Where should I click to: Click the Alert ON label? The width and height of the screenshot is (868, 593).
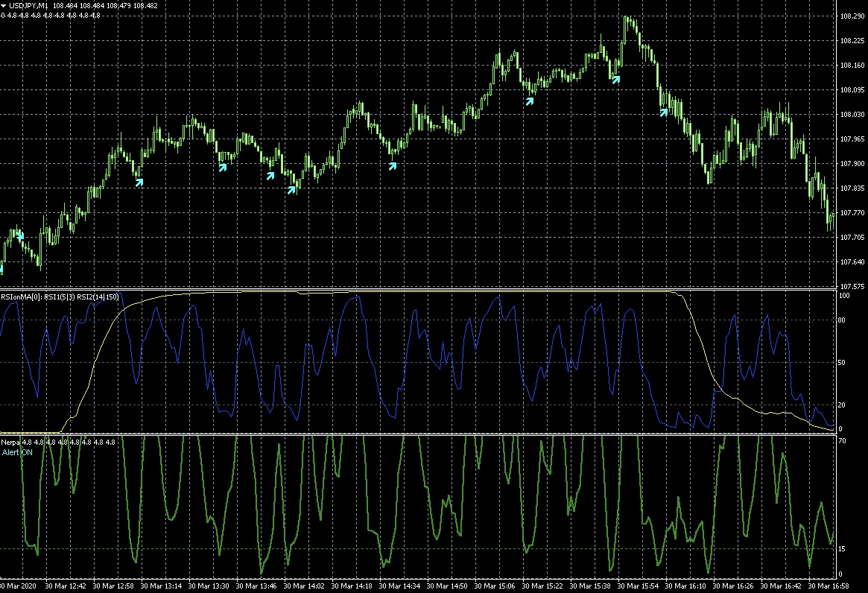pos(18,452)
